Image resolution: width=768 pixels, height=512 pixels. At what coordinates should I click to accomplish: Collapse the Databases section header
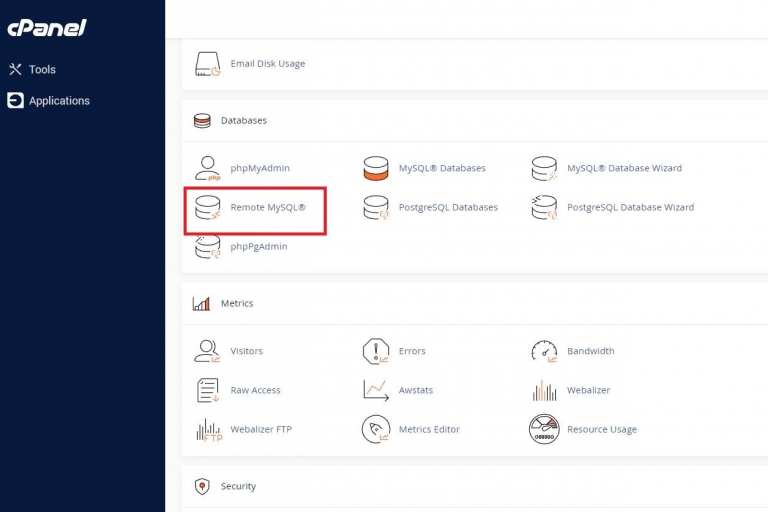click(475, 121)
